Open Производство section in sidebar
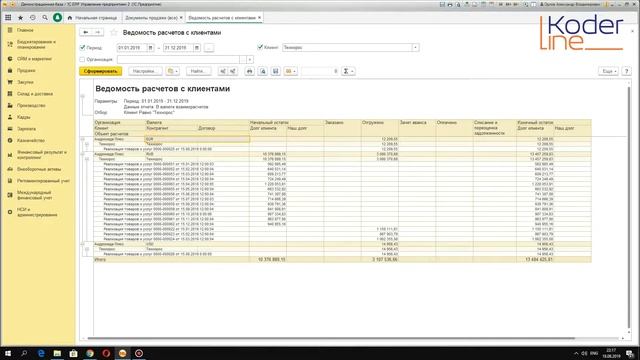The height and width of the screenshot is (360, 640). (x=31, y=105)
